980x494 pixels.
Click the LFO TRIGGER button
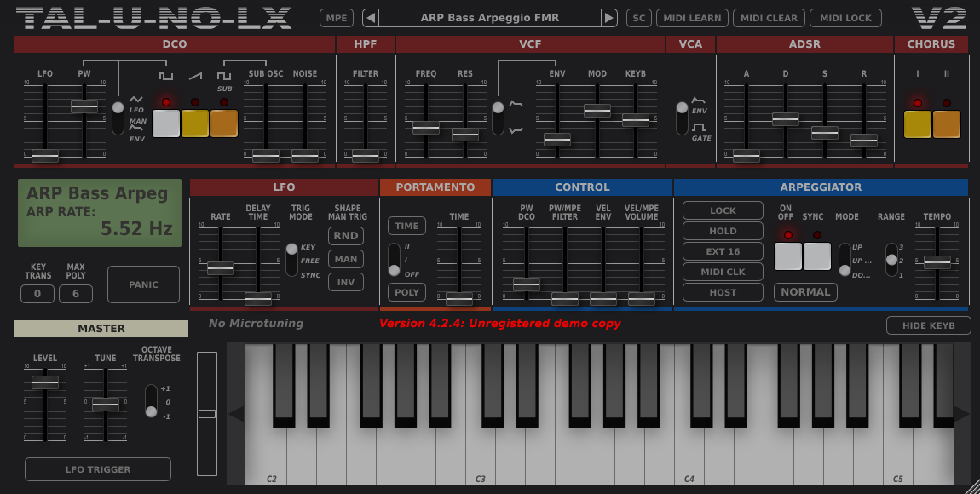(x=98, y=469)
